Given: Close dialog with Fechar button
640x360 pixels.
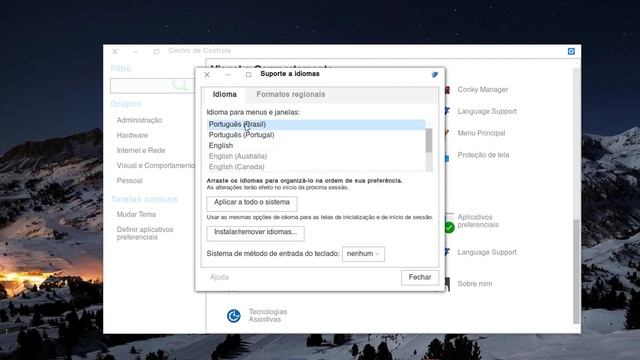Looking at the screenshot, I should pyautogui.click(x=420, y=278).
